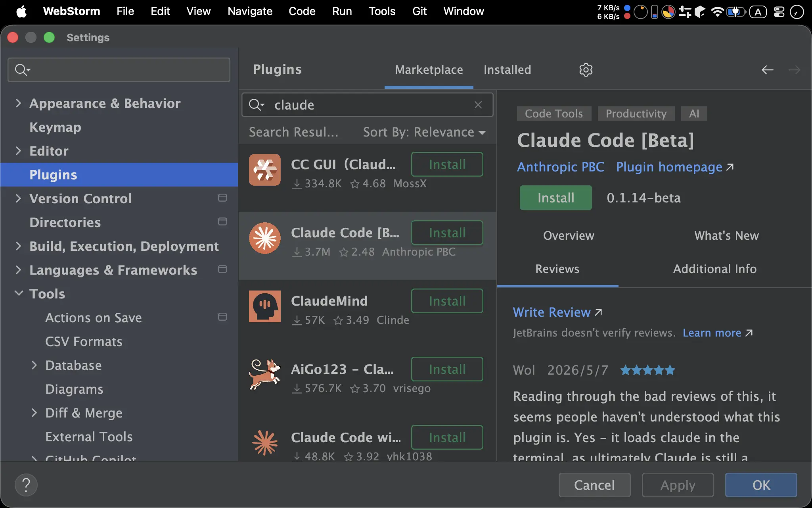Focus the plugin search field containing claude
Screen dimensions: 812x508
click(368, 105)
